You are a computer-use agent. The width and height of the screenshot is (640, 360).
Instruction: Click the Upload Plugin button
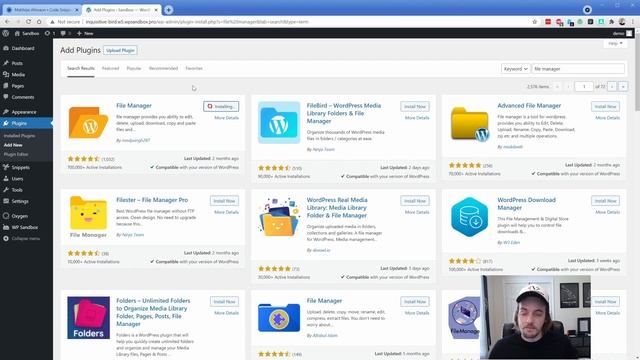pos(120,50)
